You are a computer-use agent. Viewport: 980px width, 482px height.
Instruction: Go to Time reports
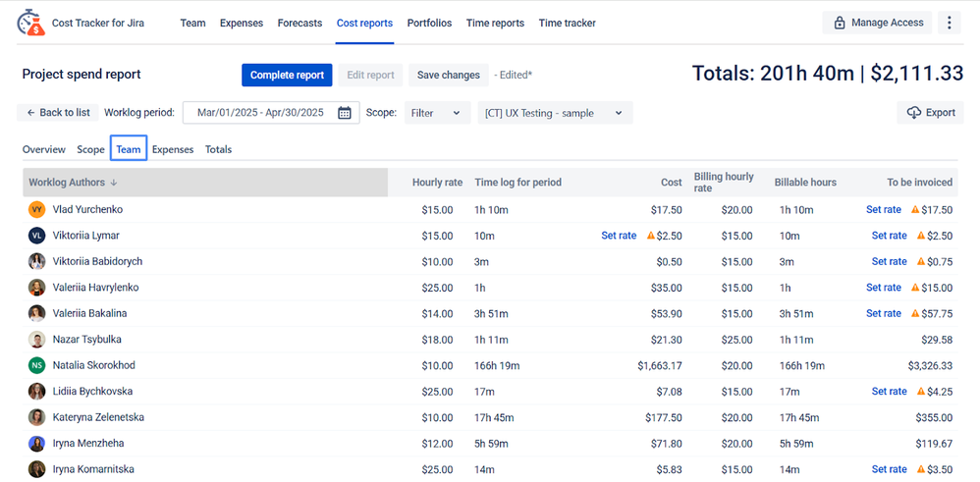click(x=495, y=24)
